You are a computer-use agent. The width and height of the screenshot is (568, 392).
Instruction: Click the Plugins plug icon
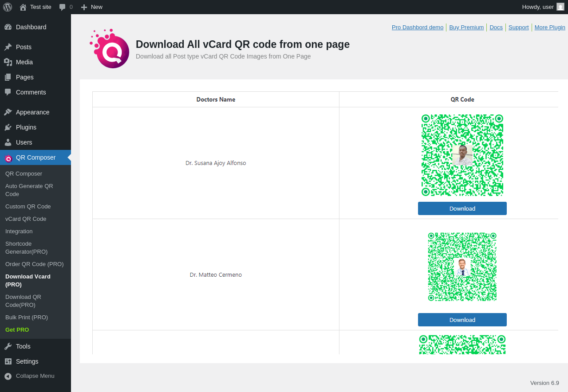pos(8,127)
